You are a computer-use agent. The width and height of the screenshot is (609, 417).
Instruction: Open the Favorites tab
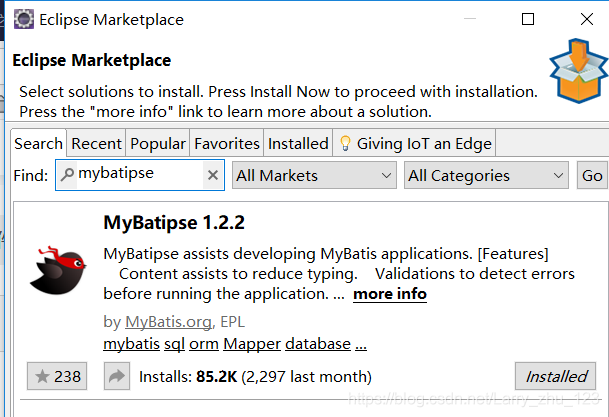click(x=227, y=143)
